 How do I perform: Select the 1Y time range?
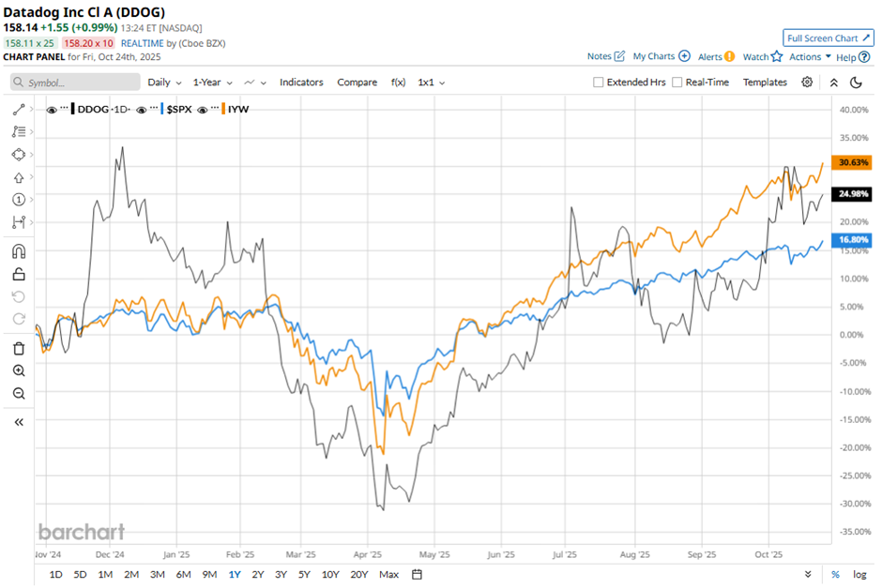(235, 575)
